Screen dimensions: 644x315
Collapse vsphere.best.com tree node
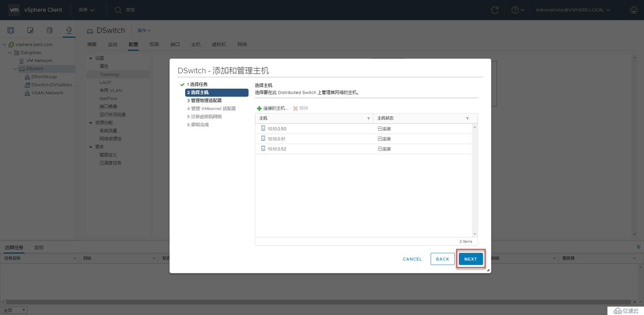(5, 45)
